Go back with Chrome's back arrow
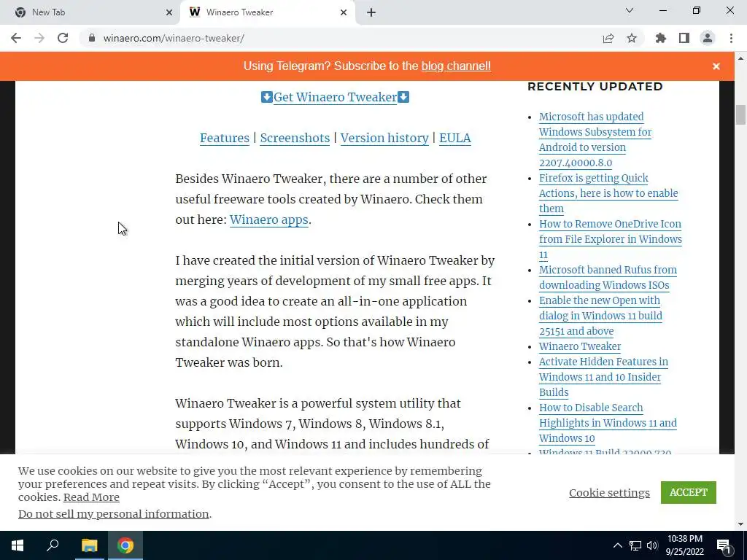 (16, 38)
